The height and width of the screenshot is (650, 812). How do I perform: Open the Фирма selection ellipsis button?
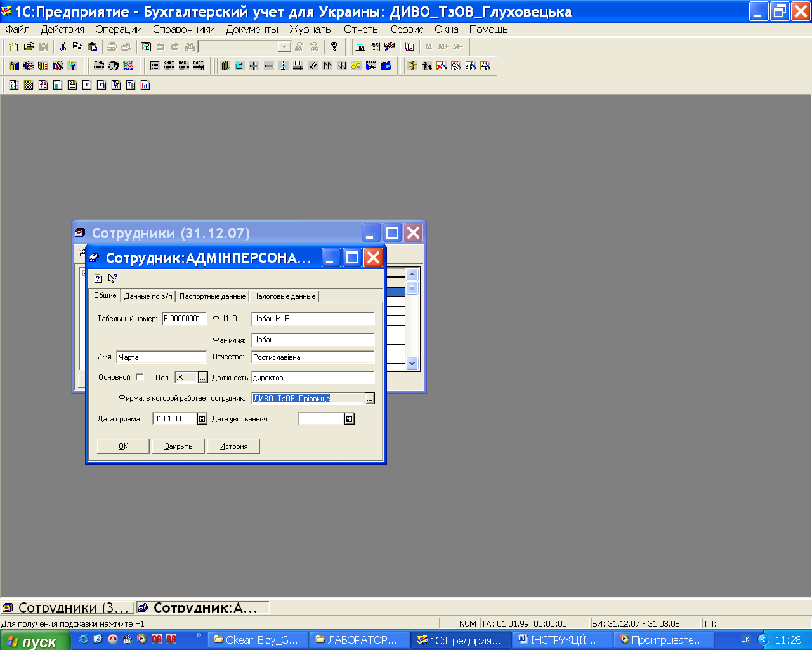(x=370, y=399)
